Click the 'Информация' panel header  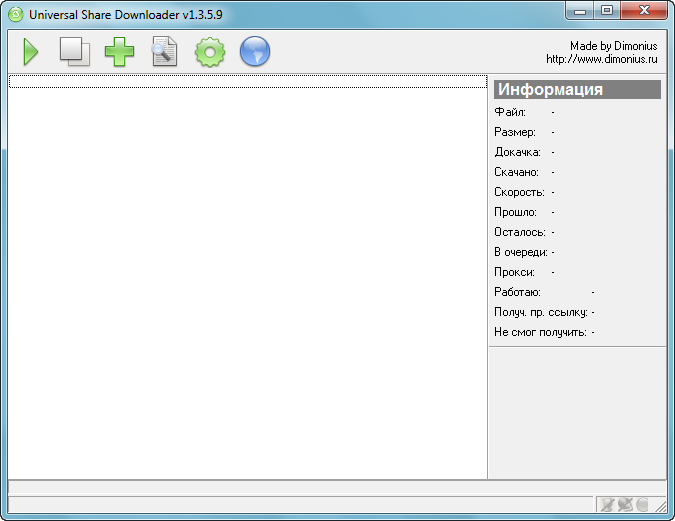click(577, 90)
